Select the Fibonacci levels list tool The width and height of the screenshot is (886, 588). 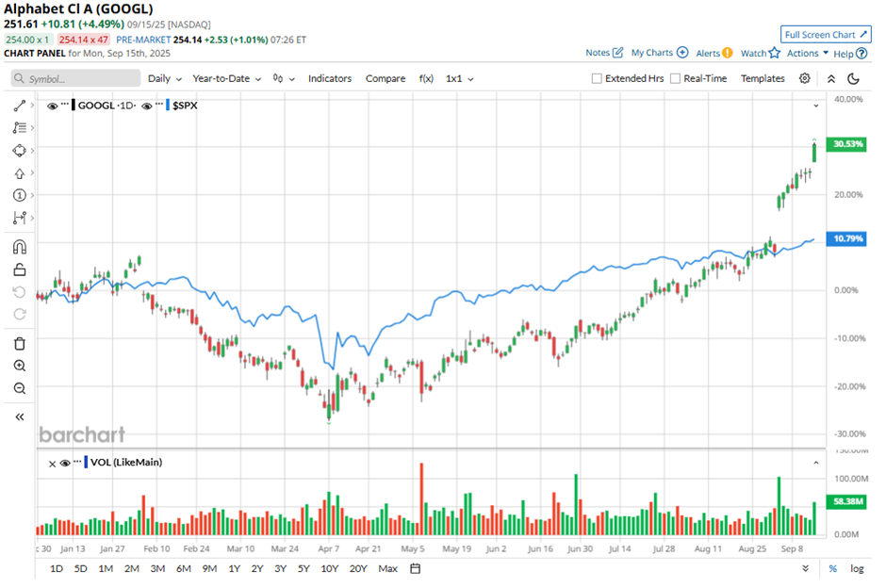tap(19, 128)
